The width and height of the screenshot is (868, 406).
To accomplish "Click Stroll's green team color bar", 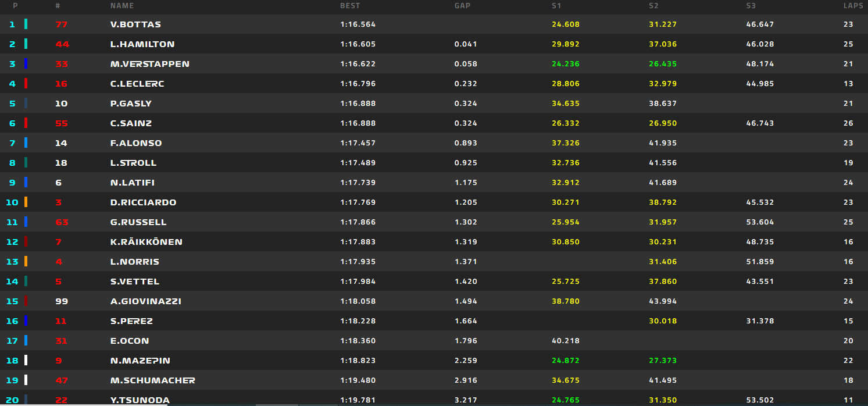I will click(x=26, y=163).
